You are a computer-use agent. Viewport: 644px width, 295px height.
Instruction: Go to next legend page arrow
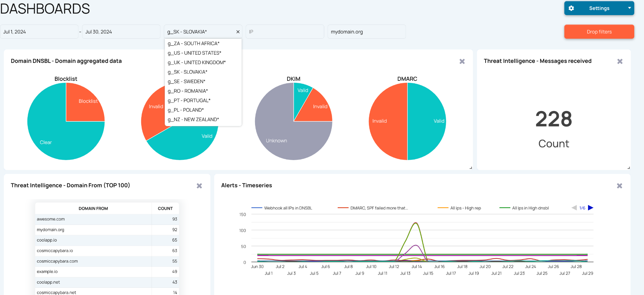click(591, 208)
